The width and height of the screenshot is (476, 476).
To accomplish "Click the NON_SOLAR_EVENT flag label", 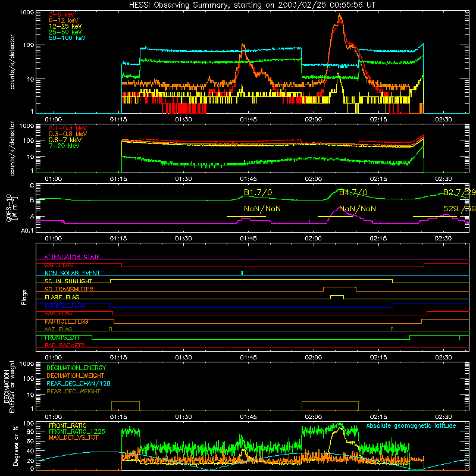I will pos(72,273).
